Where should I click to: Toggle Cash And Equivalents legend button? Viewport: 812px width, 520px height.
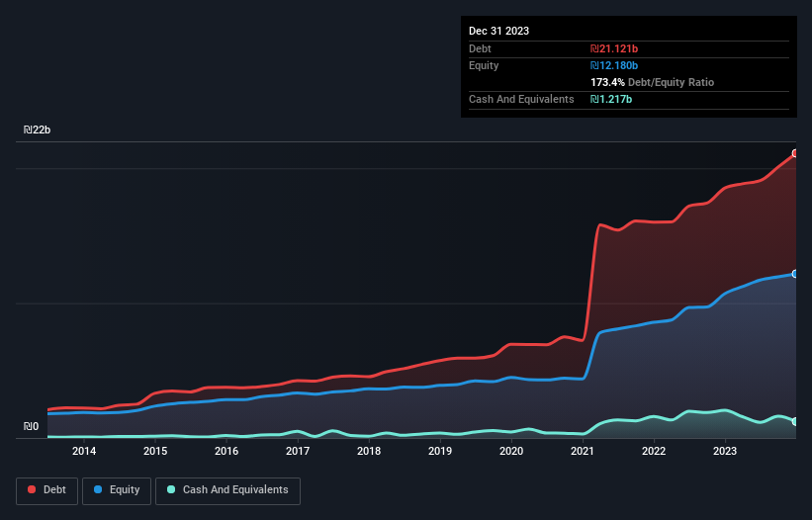(x=227, y=490)
